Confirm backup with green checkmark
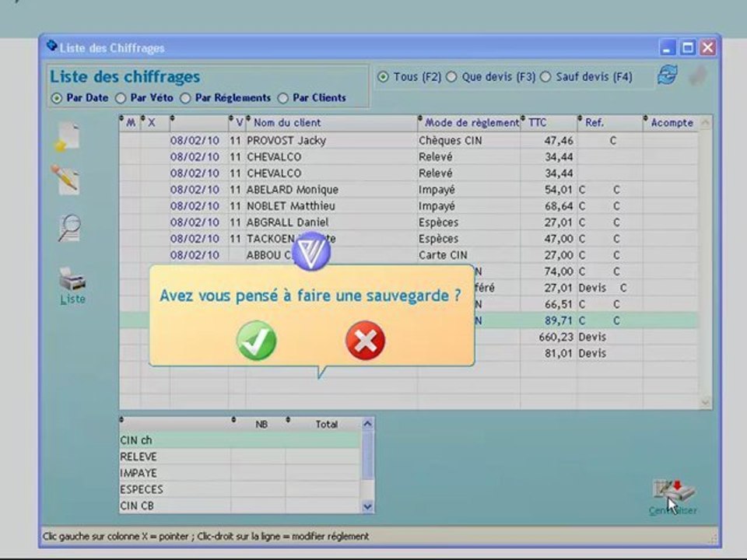Image resolution: width=747 pixels, height=560 pixels. tap(256, 341)
